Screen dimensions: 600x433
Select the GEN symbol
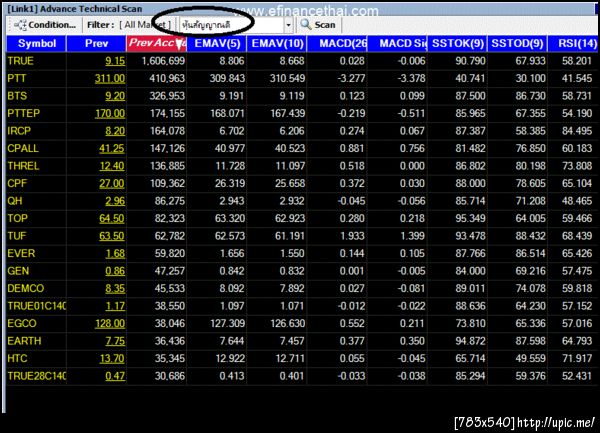[x=18, y=271]
